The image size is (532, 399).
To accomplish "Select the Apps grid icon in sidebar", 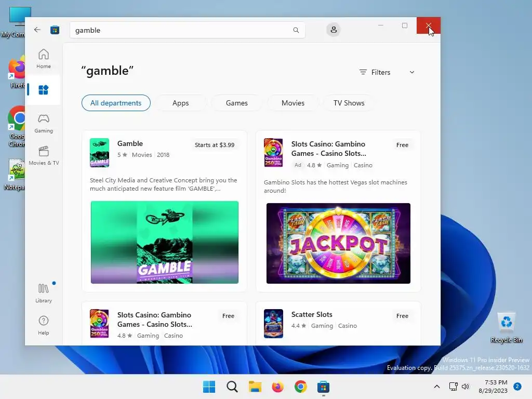I will [44, 90].
